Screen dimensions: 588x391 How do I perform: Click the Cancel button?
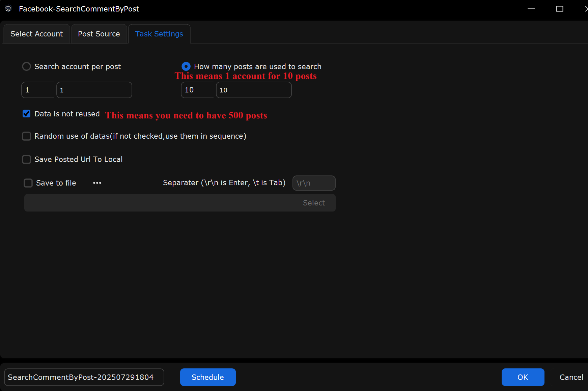tap(571, 377)
